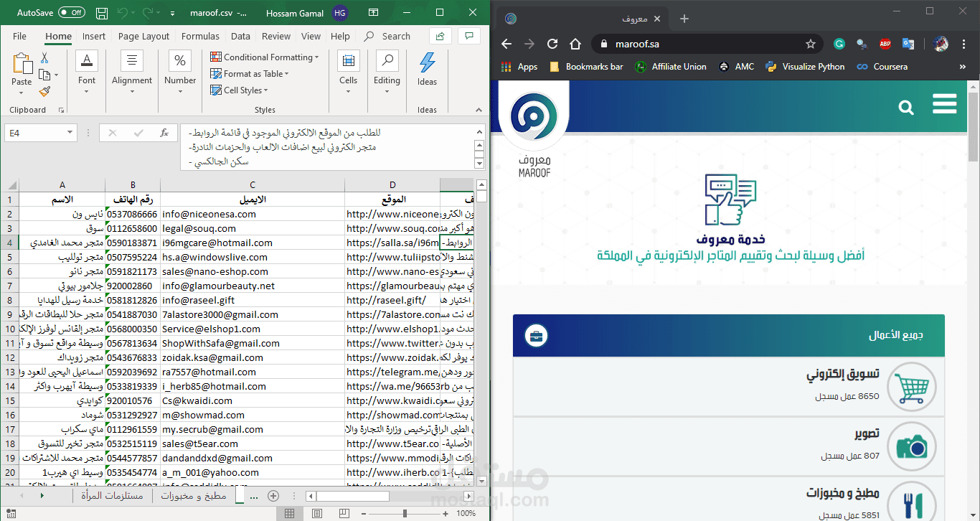Viewport: 980px width, 521px height.
Task: Undo the last action in Excel
Action: point(122,13)
